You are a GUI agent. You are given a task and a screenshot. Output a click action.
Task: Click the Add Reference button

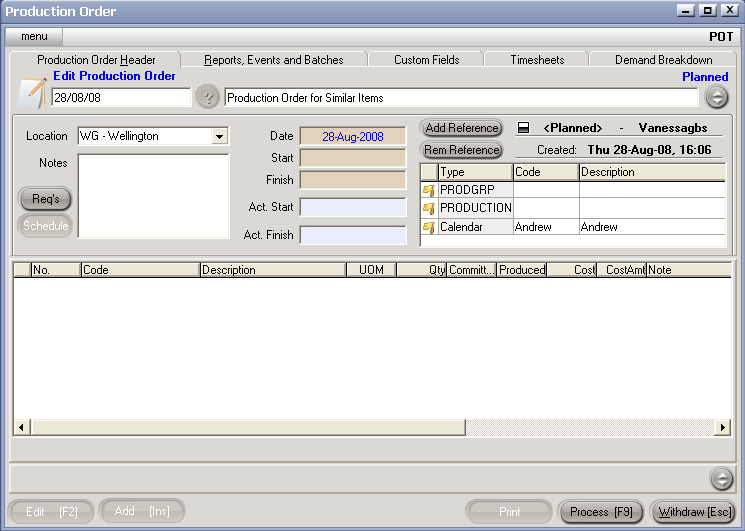point(461,128)
